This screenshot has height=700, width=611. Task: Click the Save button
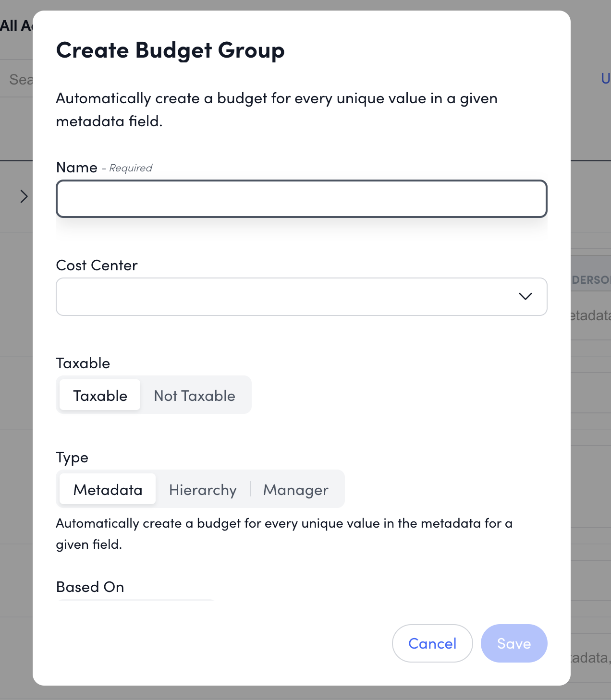[x=513, y=643]
